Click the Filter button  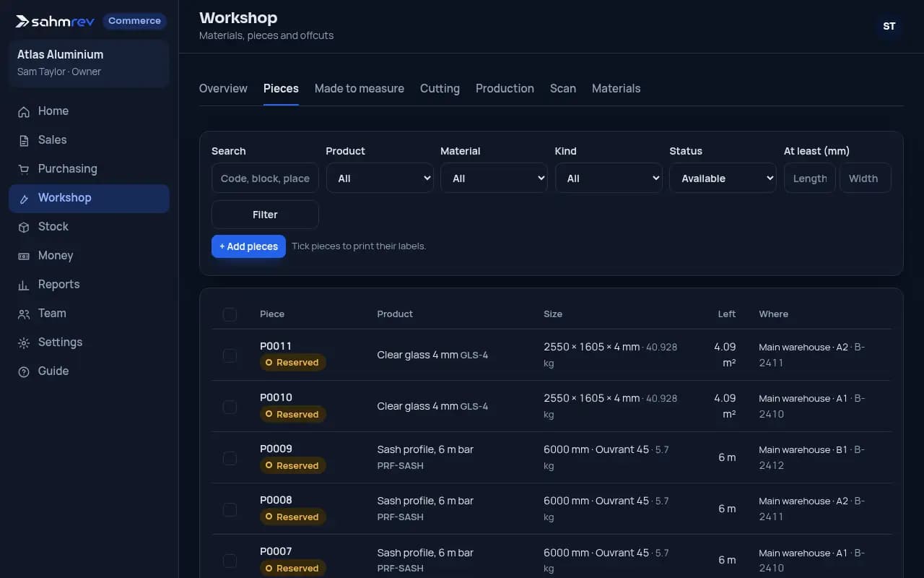click(265, 215)
